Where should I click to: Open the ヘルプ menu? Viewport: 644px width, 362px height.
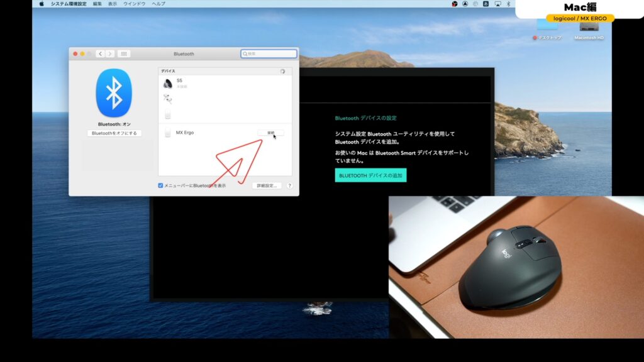(158, 4)
